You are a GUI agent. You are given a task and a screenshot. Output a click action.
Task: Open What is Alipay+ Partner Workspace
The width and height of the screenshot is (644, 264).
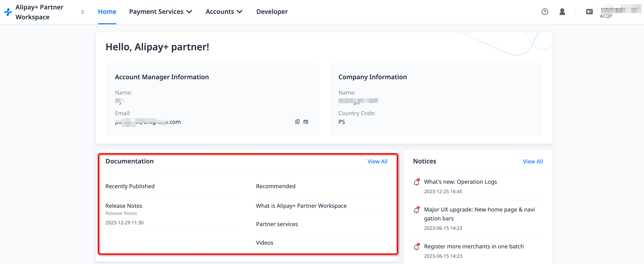pyautogui.click(x=301, y=206)
